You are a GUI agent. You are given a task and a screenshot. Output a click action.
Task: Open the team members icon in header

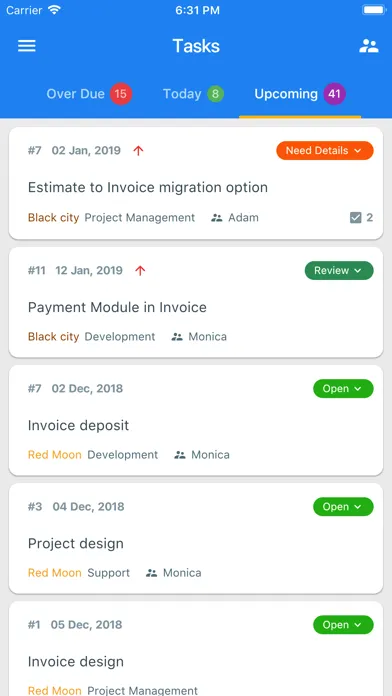point(368,46)
